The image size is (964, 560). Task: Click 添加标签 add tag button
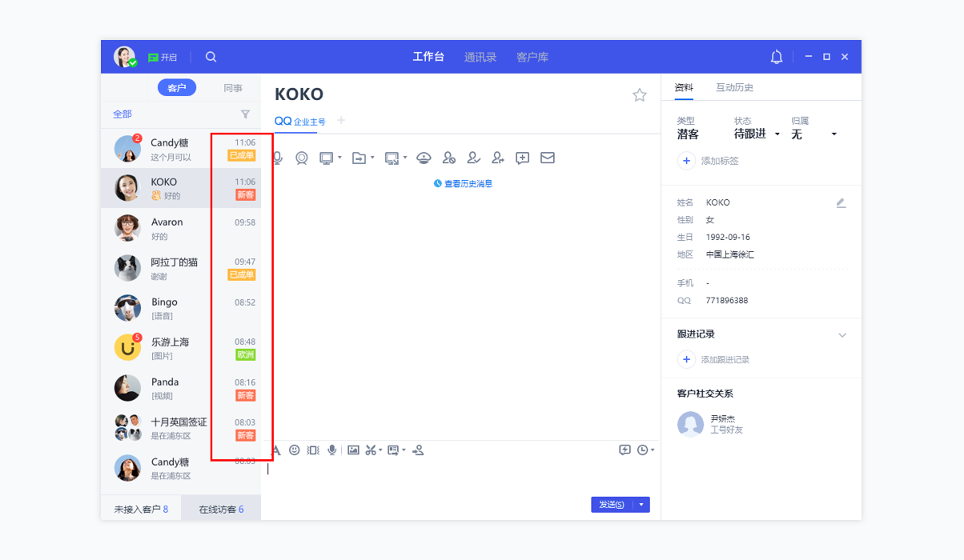click(x=709, y=161)
